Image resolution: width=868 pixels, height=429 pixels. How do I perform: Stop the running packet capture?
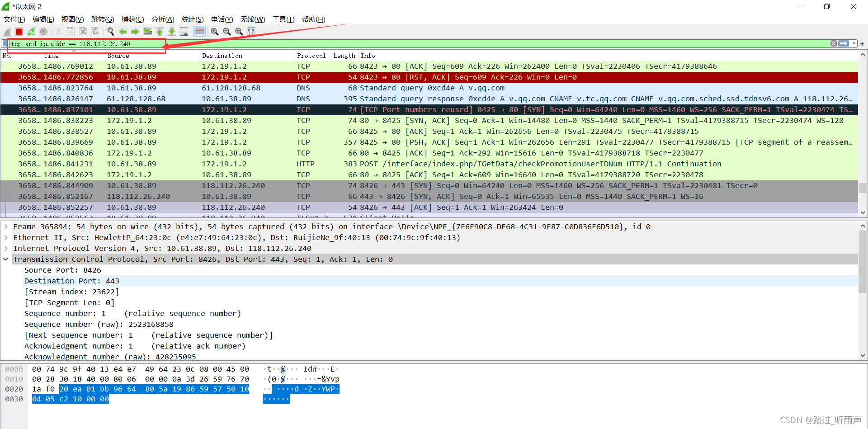pyautogui.click(x=19, y=32)
